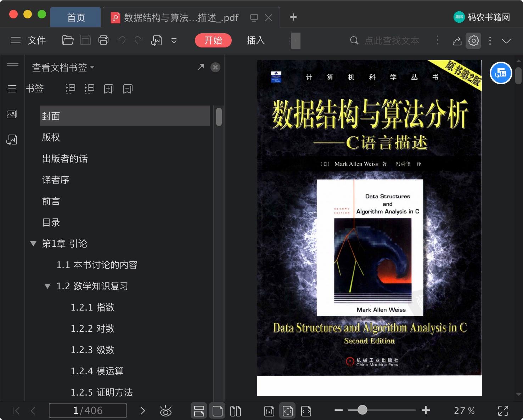The width and height of the screenshot is (523, 420).
Task: Collapse the 1.2 数学知识复习 node
Action: coord(47,286)
